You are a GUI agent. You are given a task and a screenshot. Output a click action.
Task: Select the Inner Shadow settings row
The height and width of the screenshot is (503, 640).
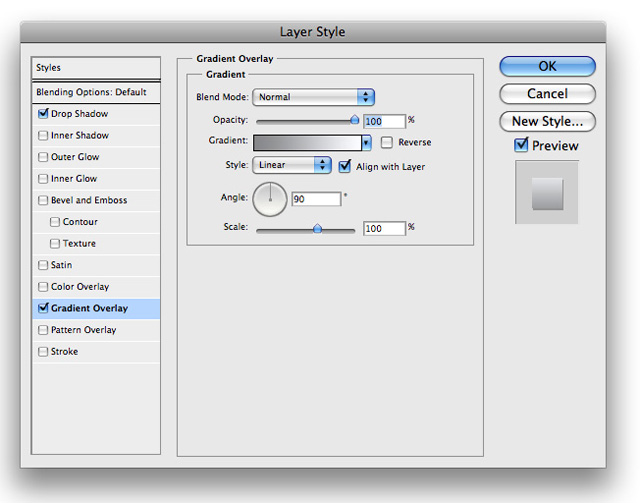(96, 136)
